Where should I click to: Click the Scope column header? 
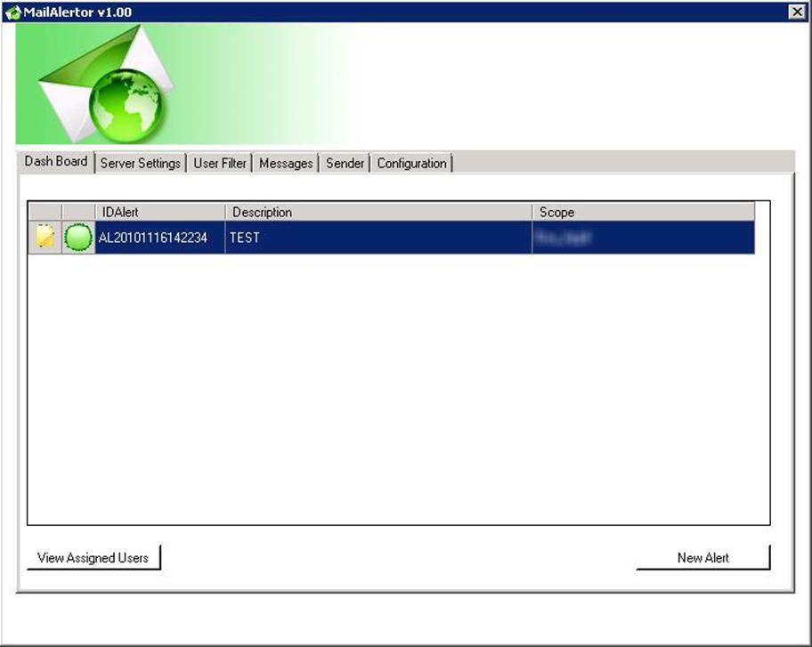[x=643, y=212]
